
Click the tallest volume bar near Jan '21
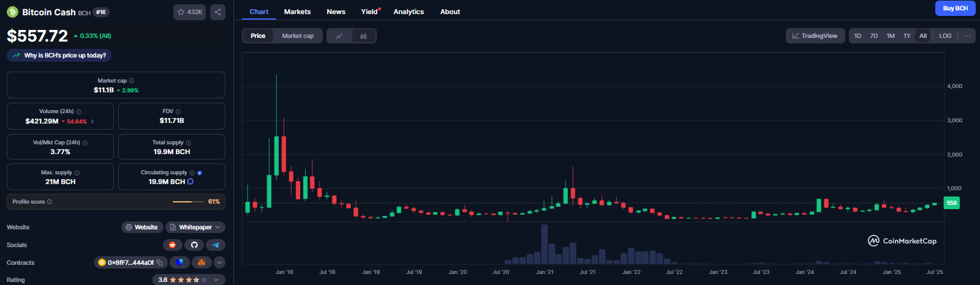(x=545, y=244)
